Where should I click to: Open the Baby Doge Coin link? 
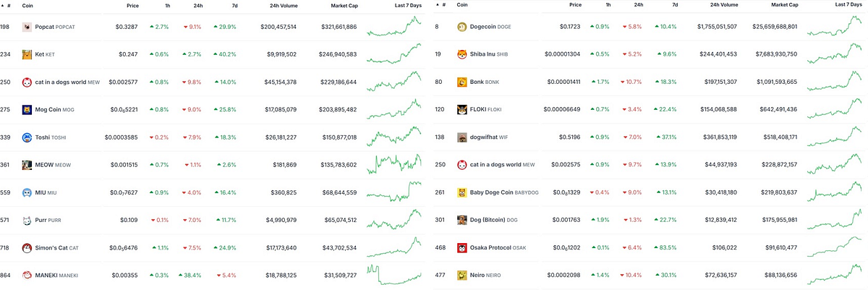click(x=495, y=192)
